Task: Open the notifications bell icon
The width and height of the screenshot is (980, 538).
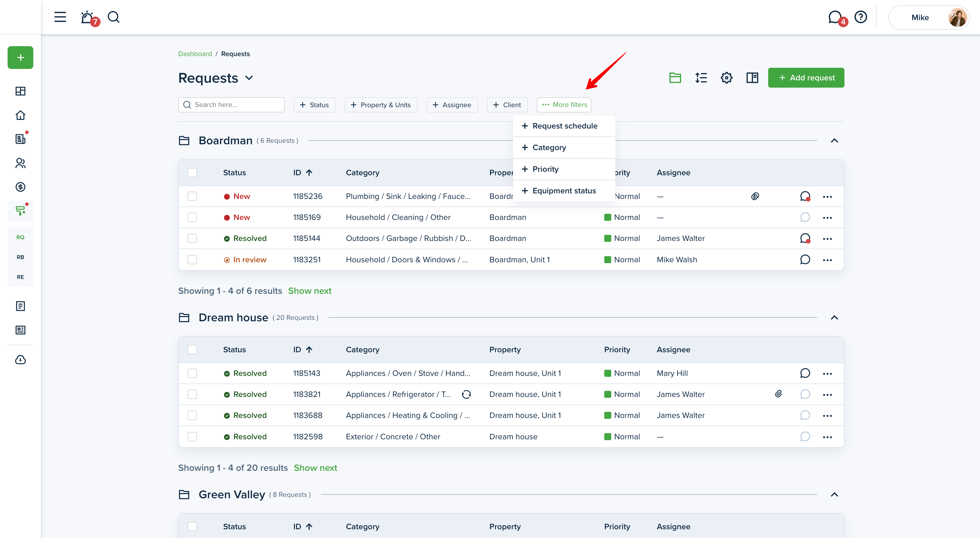Action: click(x=87, y=18)
